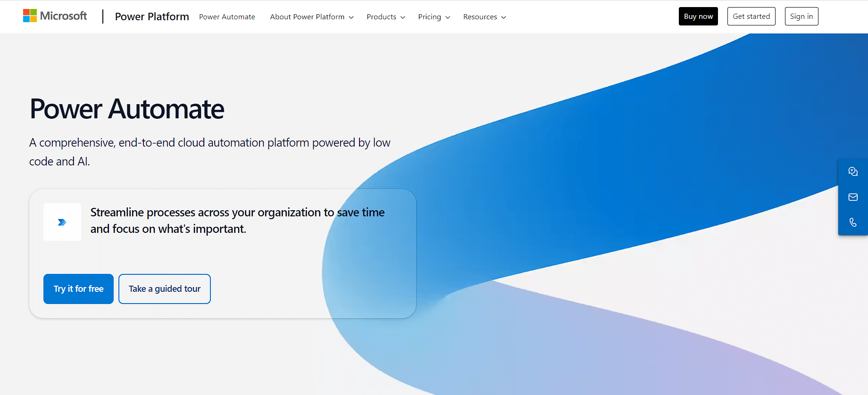This screenshot has width=868, height=395.
Task: Click the Sign in button
Action: tap(801, 16)
